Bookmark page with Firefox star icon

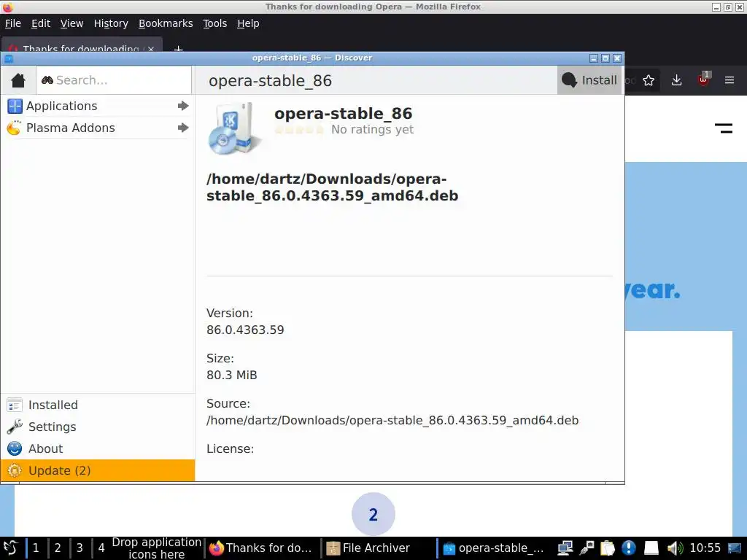(x=649, y=80)
